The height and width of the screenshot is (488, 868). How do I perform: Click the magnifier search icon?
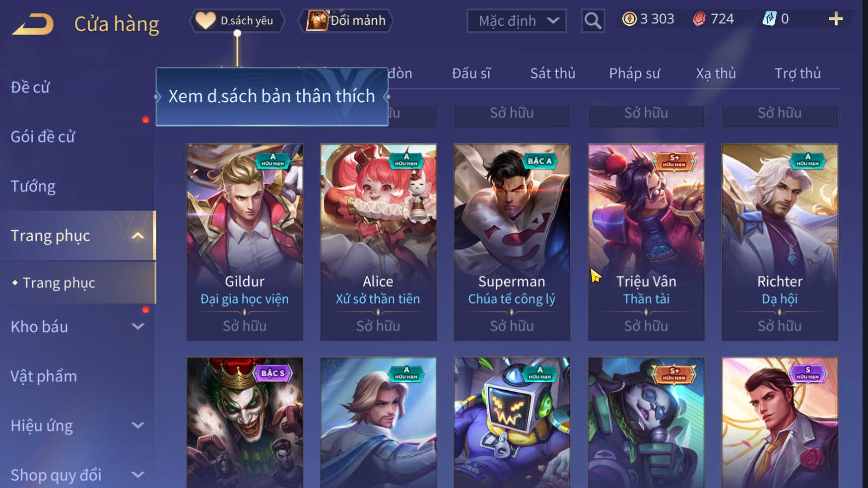593,21
